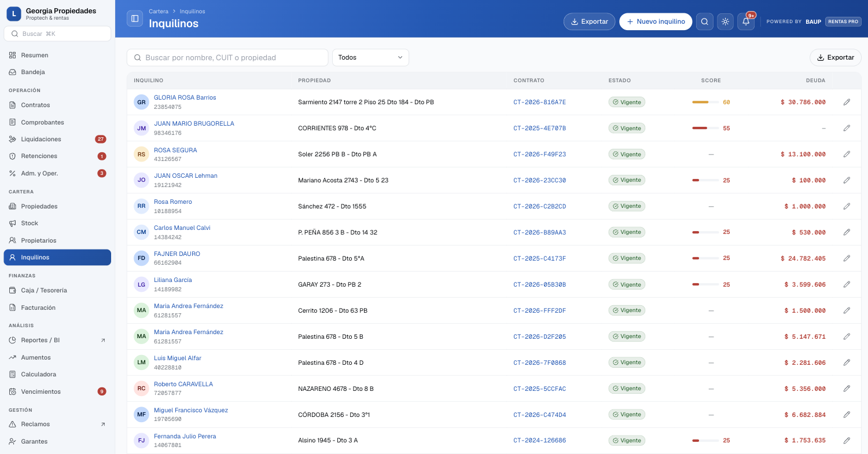Viewport: 868px width, 454px height.
Task: Edit ROSA SEGURA row pencil icon
Action: (847, 154)
